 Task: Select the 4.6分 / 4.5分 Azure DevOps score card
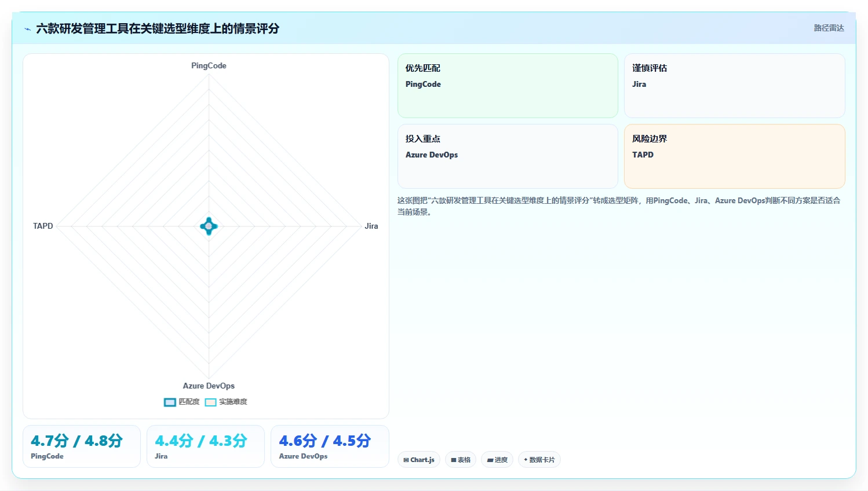coord(330,446)
